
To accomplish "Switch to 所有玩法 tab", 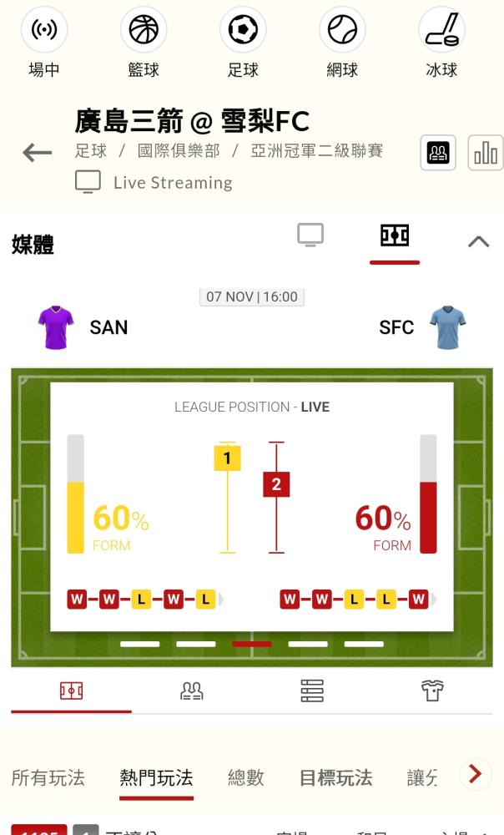I will 48,777.
